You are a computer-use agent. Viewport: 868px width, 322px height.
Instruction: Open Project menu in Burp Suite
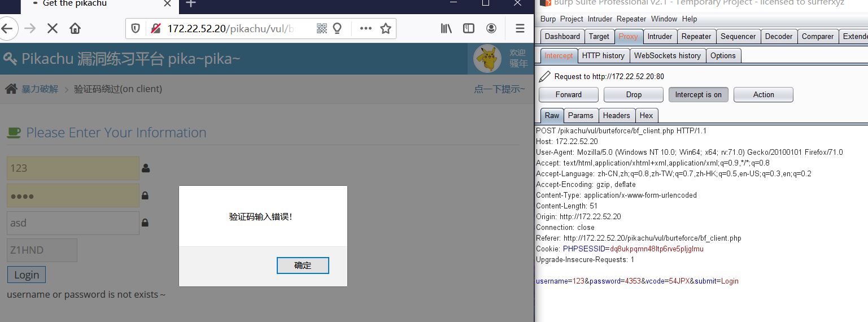[x=572, y=19]
